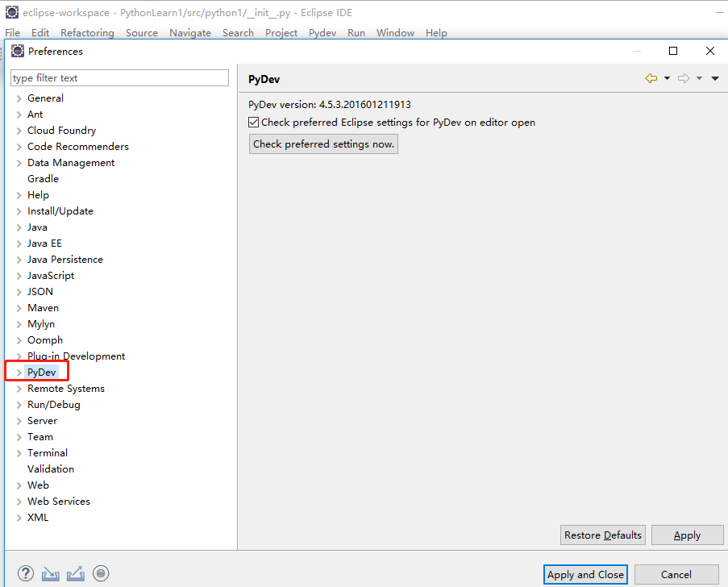Click the export preferences icon

click(x=75, y=574)
